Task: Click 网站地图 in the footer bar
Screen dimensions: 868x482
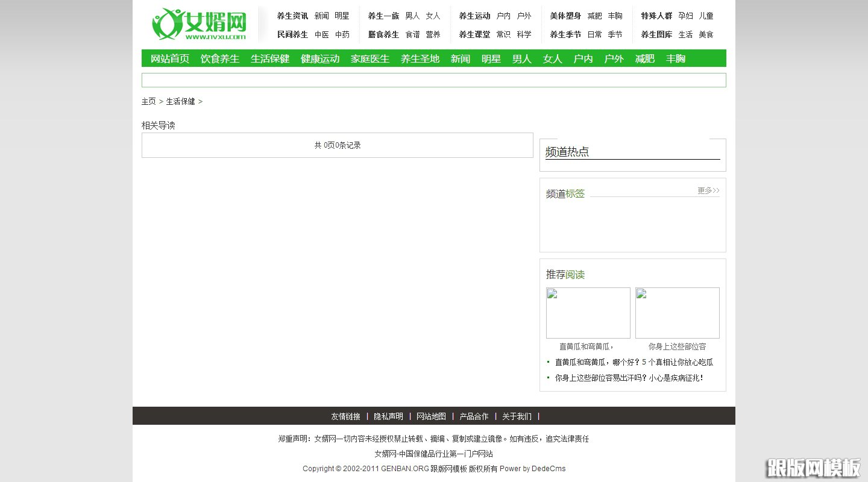Action: pyautogui.click(x=431, y=416)
